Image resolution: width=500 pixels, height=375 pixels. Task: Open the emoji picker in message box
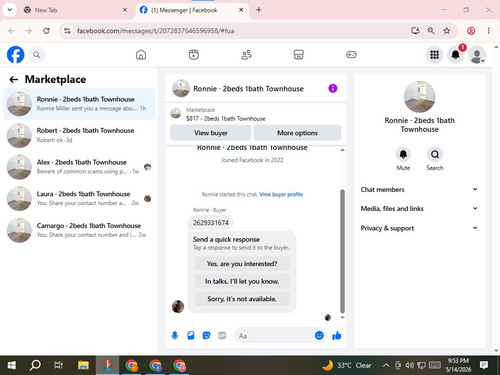[x=319, y=335]
